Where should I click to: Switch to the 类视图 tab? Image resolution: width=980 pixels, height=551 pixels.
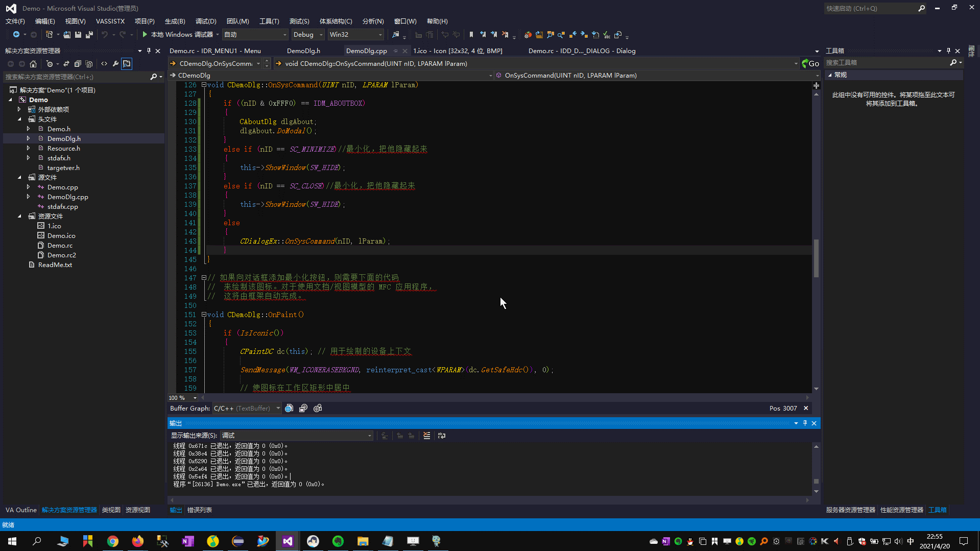[x=111, y=510]
